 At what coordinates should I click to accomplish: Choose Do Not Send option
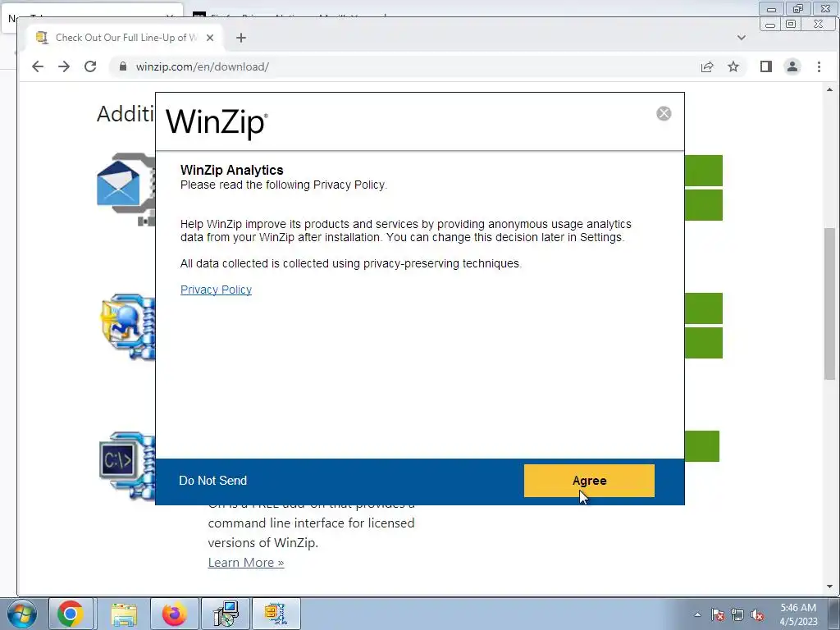[212, 481]
